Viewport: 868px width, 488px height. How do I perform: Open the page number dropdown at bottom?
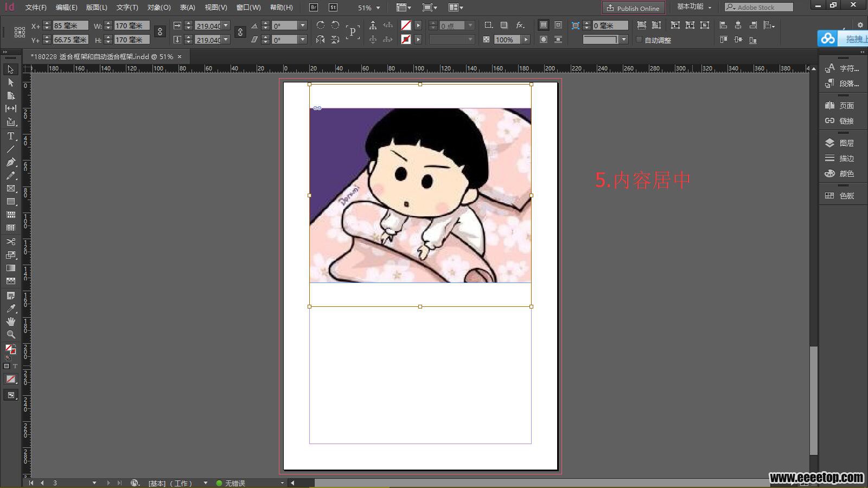94,483
